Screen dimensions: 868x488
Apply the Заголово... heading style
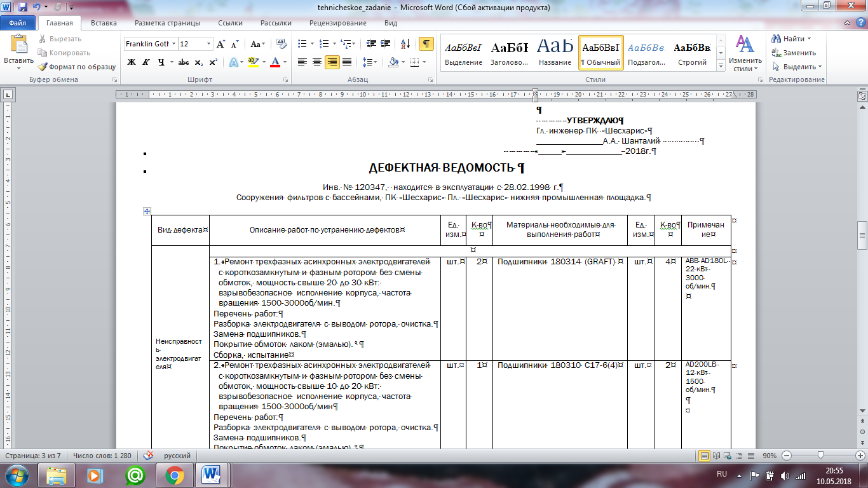coord(510,52)
